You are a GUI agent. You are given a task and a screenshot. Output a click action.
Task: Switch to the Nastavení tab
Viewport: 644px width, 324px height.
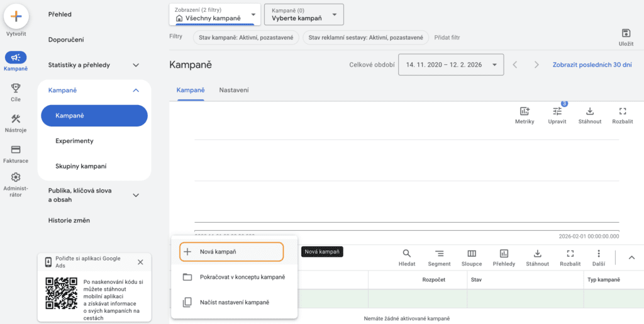pos(233,90)
